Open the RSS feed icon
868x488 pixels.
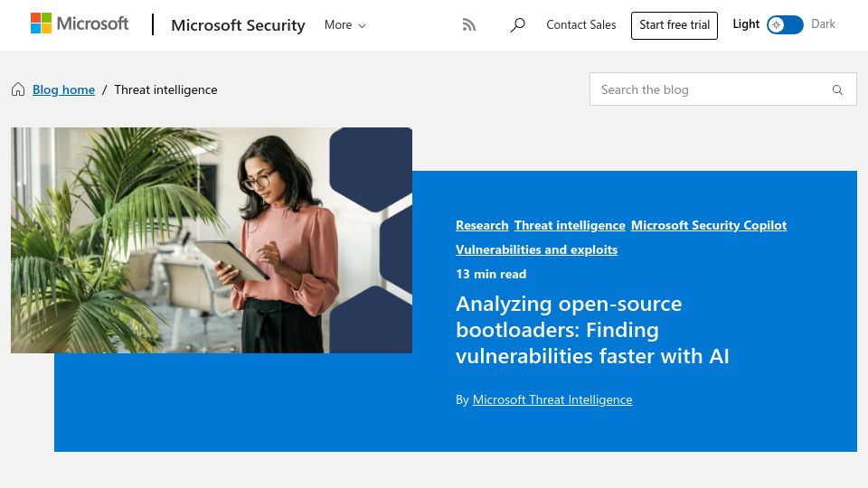click(469, 25)
